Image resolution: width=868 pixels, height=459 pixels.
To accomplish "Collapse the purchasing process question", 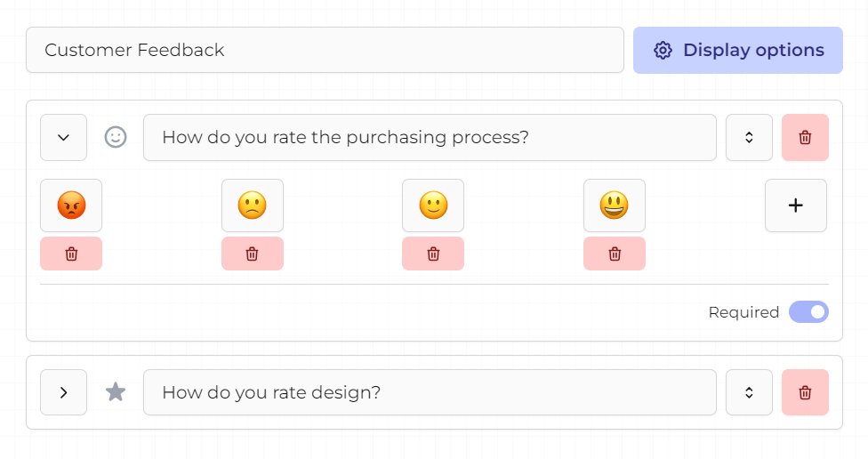I will [63, 138].
